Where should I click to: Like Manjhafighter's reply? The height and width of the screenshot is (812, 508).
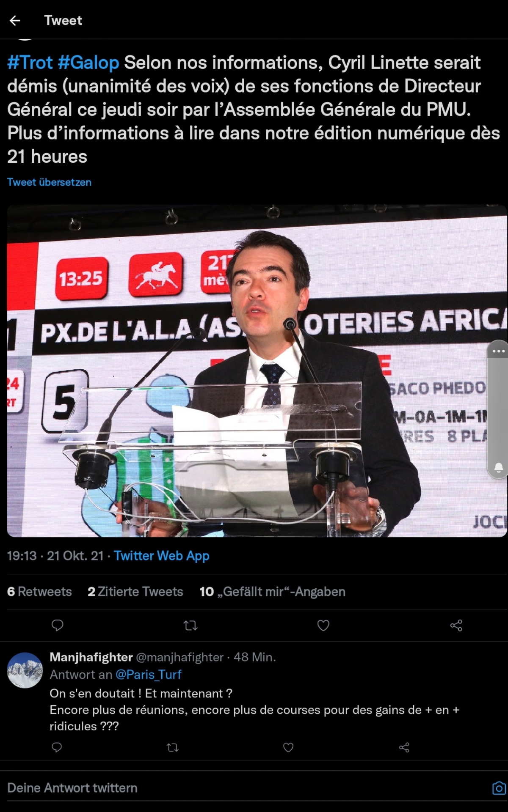click(288, 747)
